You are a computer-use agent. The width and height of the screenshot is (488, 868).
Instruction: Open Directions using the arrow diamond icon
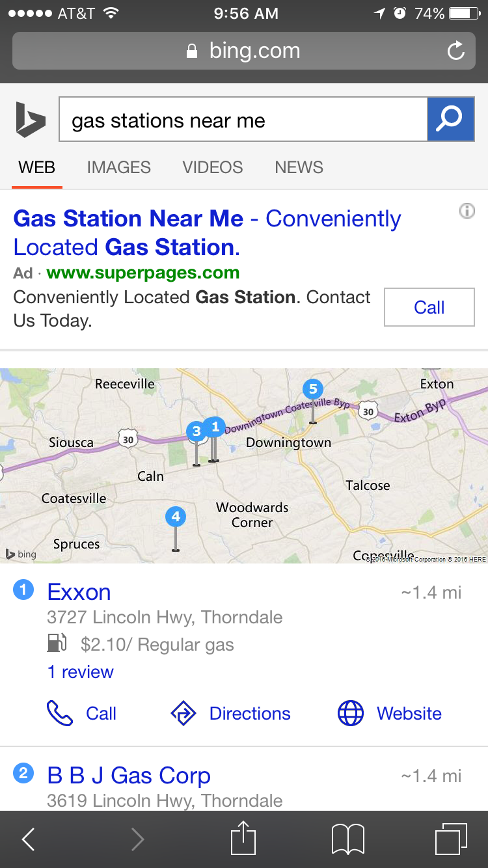coord(184,713)
